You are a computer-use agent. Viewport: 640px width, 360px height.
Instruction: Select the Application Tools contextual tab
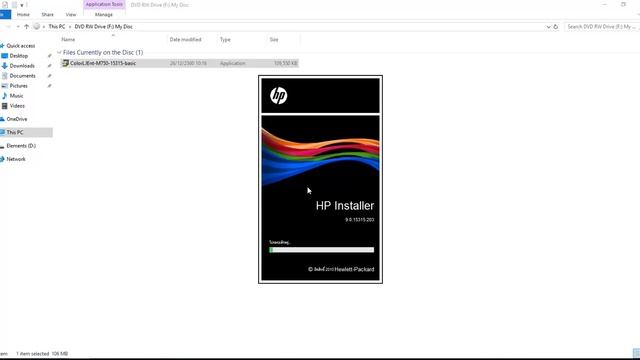[104, 4]
